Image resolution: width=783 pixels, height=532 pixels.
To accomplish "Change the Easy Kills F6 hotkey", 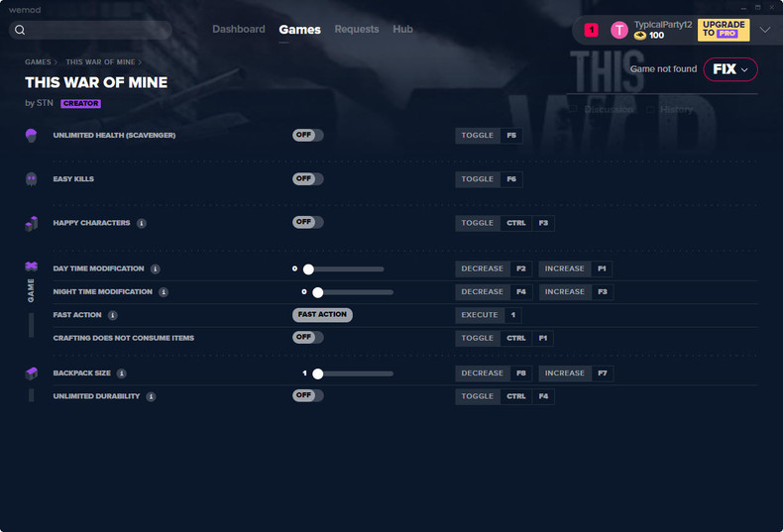I will tap(511, 179).
